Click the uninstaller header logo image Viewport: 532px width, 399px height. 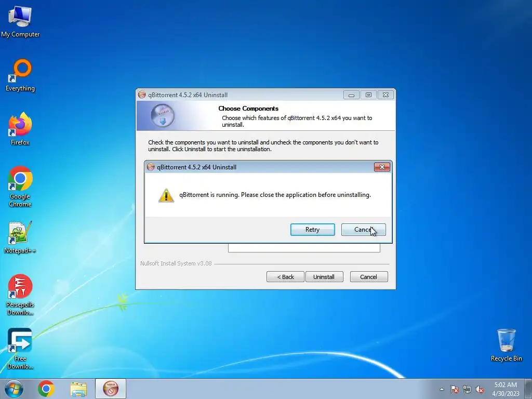point(163,116)
